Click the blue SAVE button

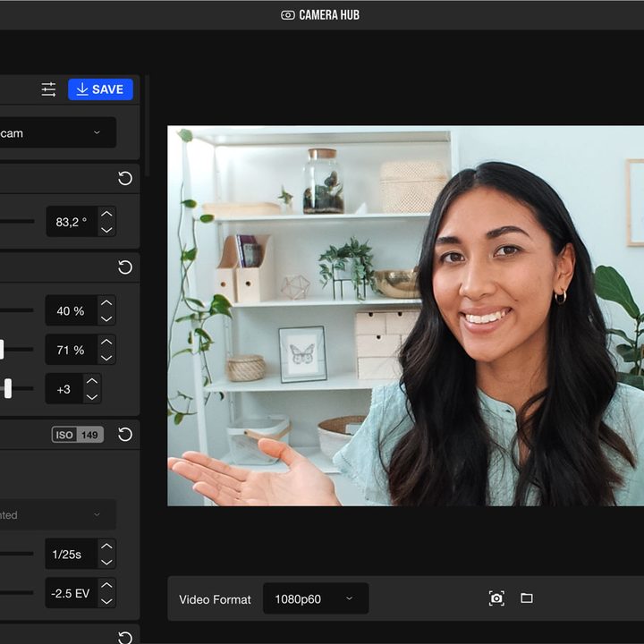(100, 89)
